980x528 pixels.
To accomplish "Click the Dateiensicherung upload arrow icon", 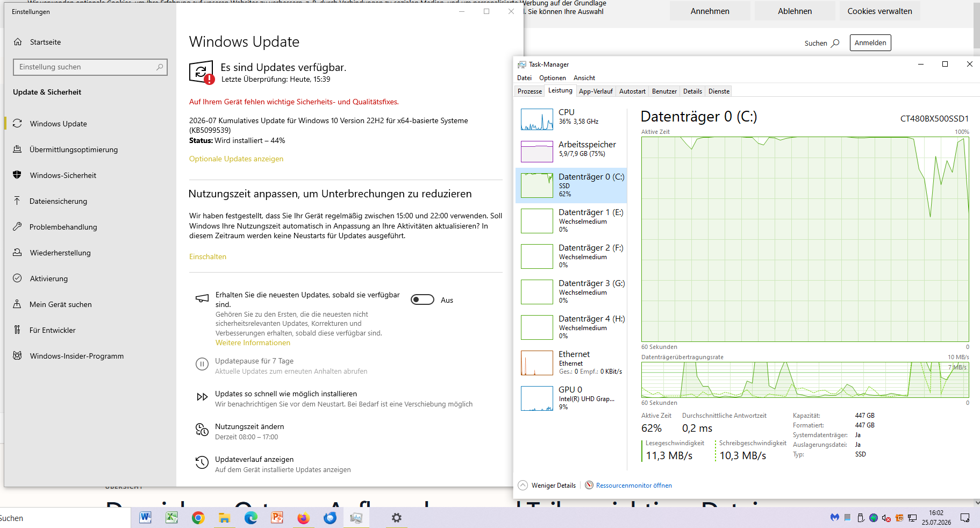I will coord(17,201).
